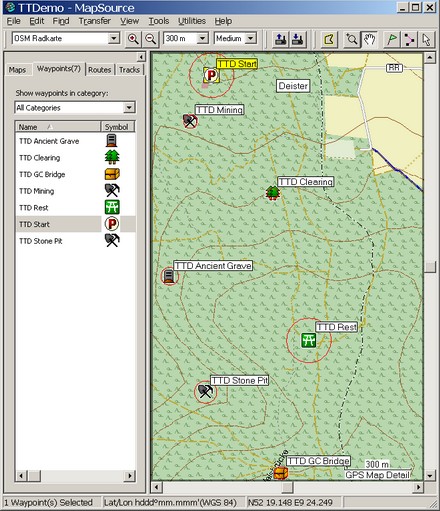The image size is (440, 511).
Task: Click tree symbol in TTD Clearing row
Action: [112, 157]
